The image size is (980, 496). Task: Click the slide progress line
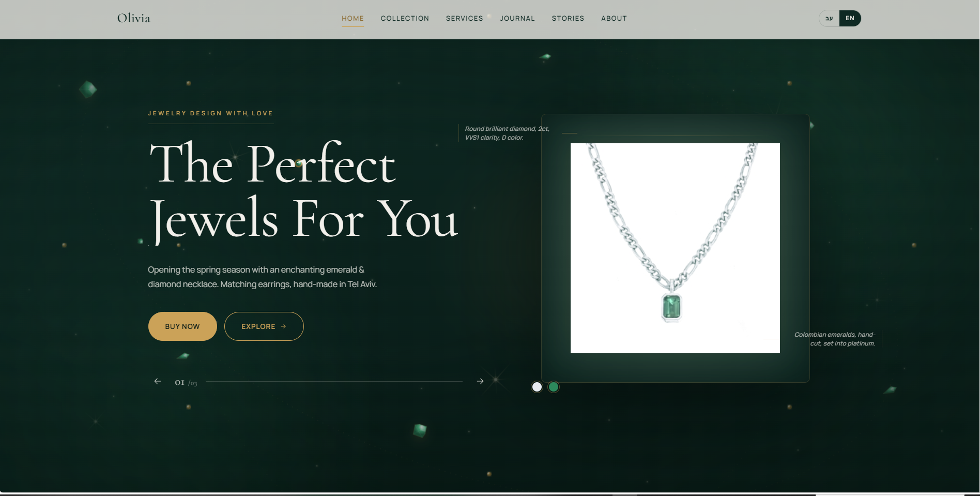334,382
